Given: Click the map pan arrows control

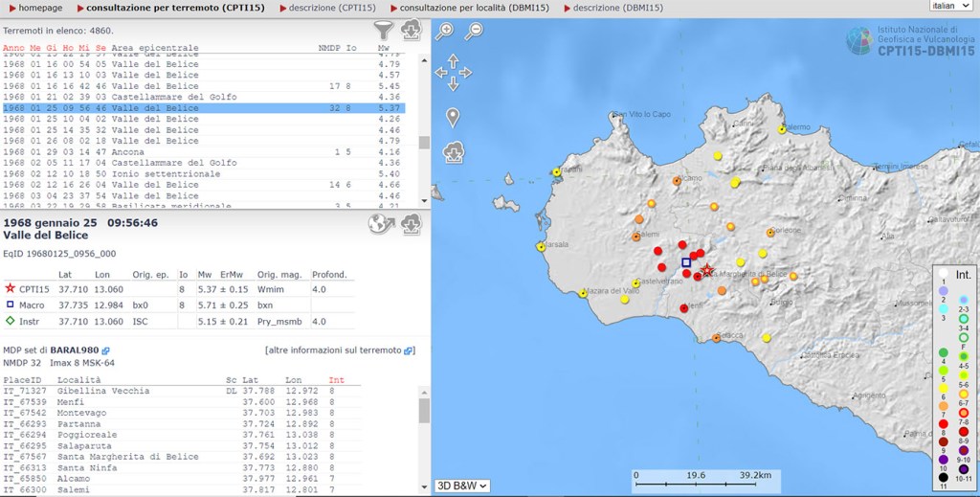Looking at the screenshot, I should (453, 72).
